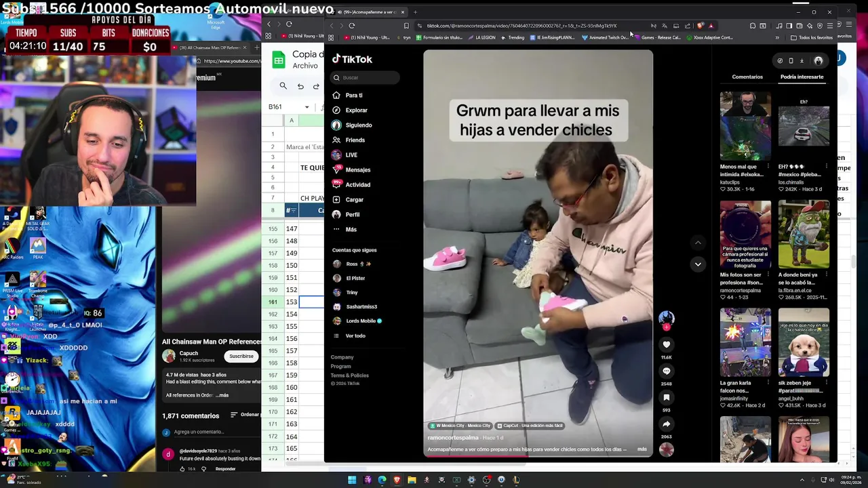Save the video with the bookmark icon
Image resolution: width=868 pixels, height=488 pixels.
(x=667, y=397)
